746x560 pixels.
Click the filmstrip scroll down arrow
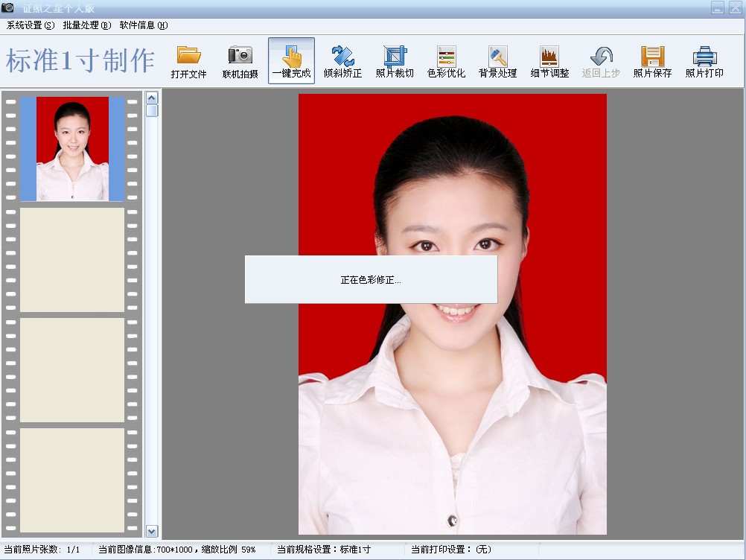point(152,531)
